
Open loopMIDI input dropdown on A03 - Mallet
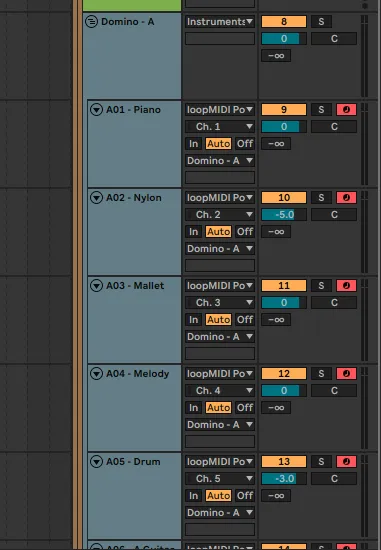tap(220, 286)
